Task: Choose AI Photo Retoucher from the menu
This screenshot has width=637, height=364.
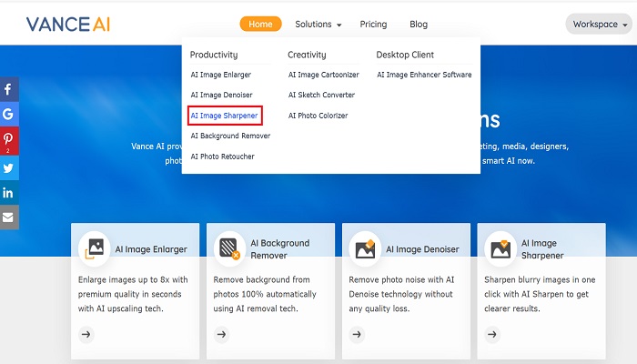Action: click(223, 157)
